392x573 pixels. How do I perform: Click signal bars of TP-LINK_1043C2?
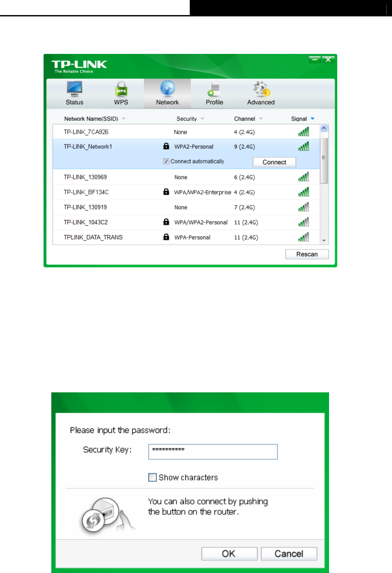click(304, 222)
